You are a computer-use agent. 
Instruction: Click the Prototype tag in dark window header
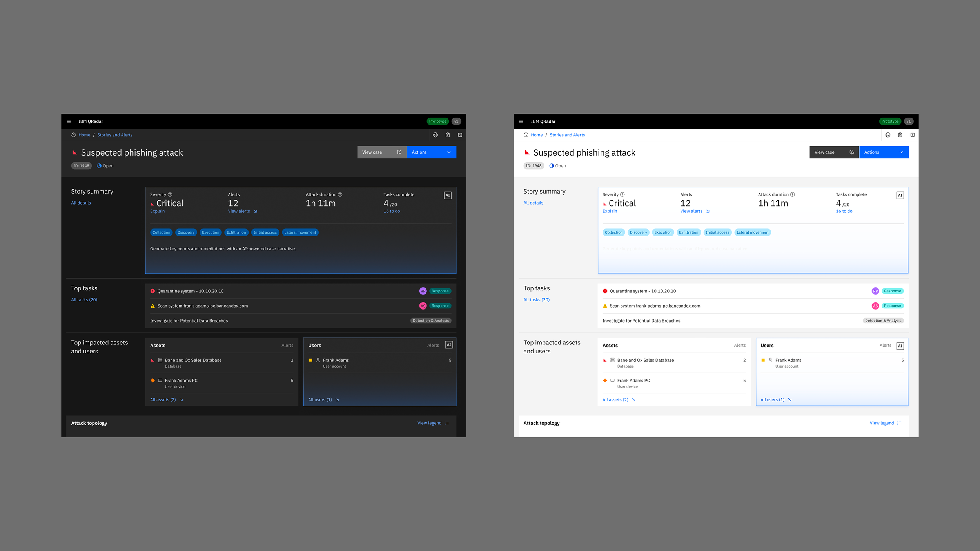click(x=437, y=121)
